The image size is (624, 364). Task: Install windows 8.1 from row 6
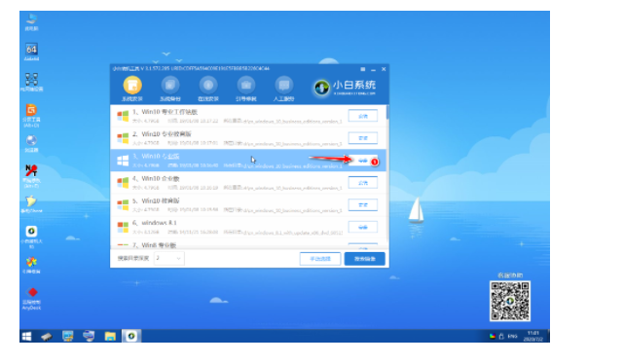click(362, 227)
